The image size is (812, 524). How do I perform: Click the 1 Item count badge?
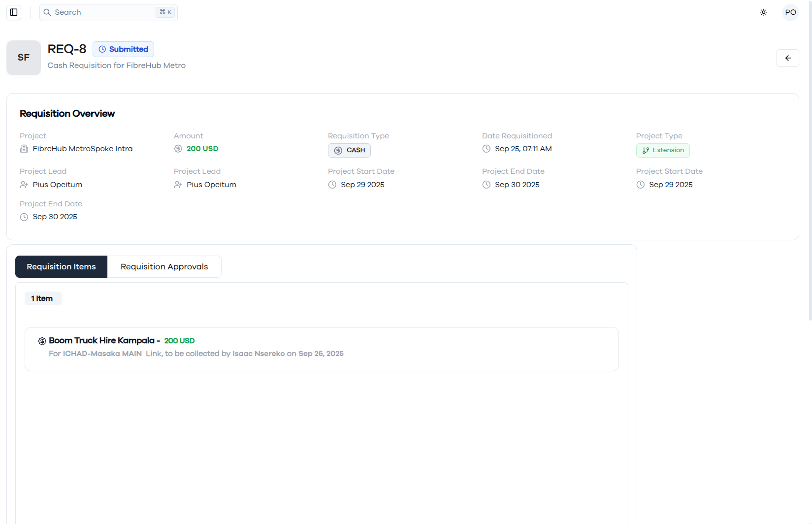click(x=43, y=298)
